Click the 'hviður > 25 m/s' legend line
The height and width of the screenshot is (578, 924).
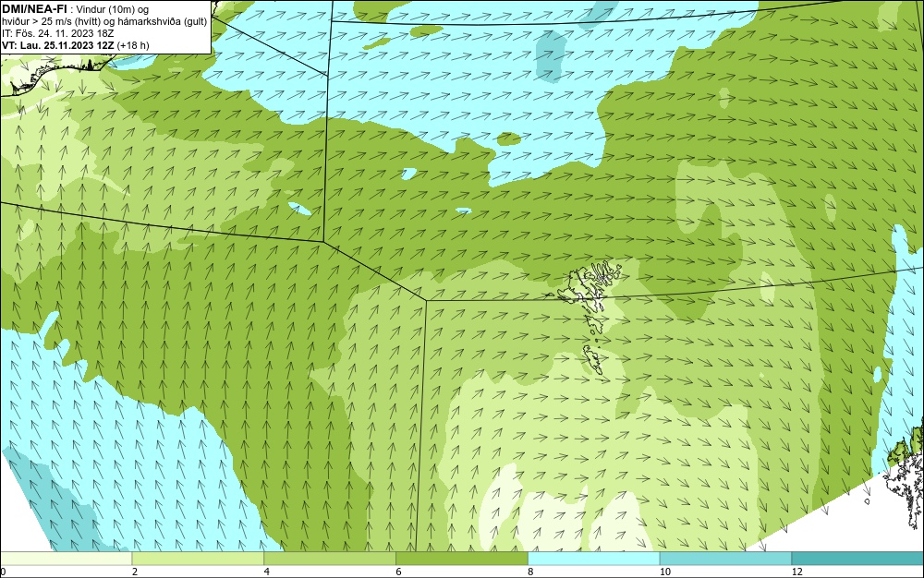(x=104, y=21)
